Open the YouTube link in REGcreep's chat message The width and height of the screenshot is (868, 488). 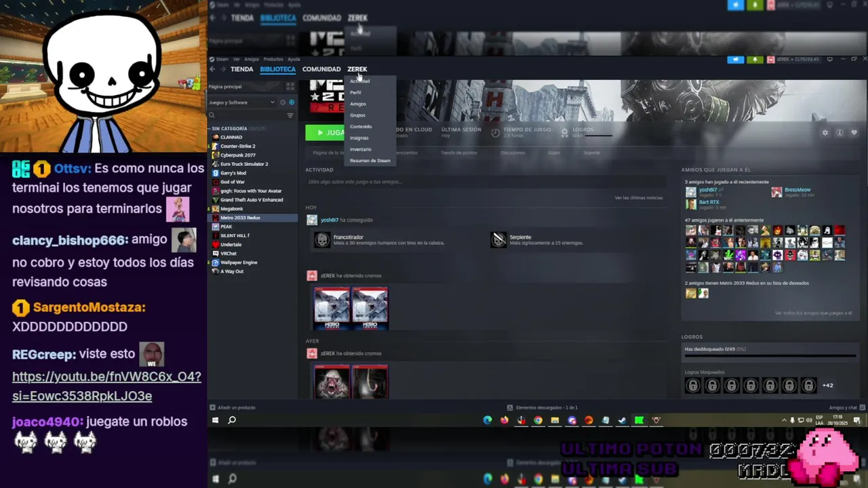(106, 386)
